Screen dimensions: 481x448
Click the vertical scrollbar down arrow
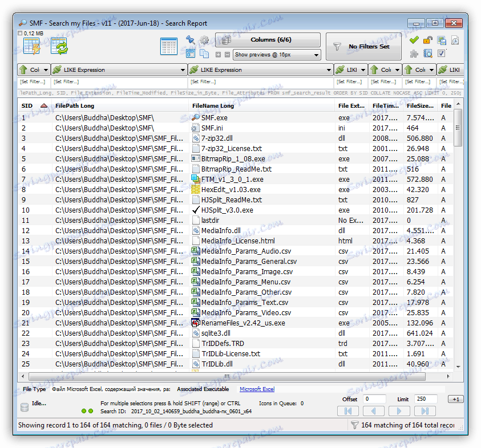[458, 366]
